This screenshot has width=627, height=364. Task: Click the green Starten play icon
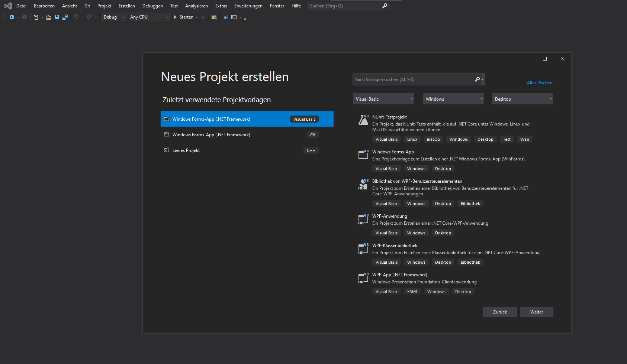click(x=175, y=17)
